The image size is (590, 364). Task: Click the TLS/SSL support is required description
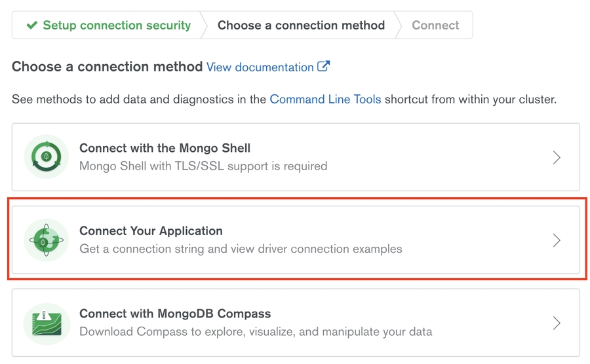pyautogui.click(x=203, y=166)
